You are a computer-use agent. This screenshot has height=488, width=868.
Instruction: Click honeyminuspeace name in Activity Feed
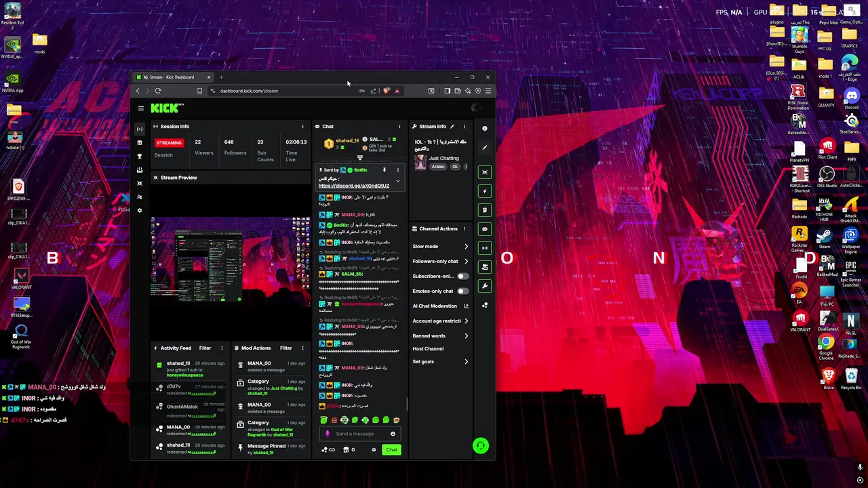pyautogui.click(x=184, y=375)
